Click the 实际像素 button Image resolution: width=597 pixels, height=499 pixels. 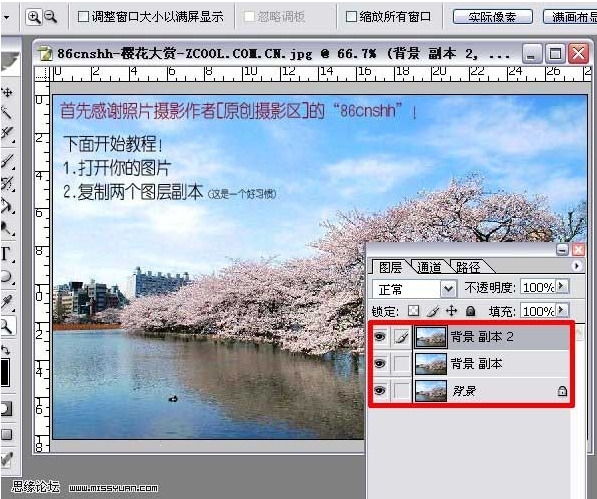click(x=492, y=17)
